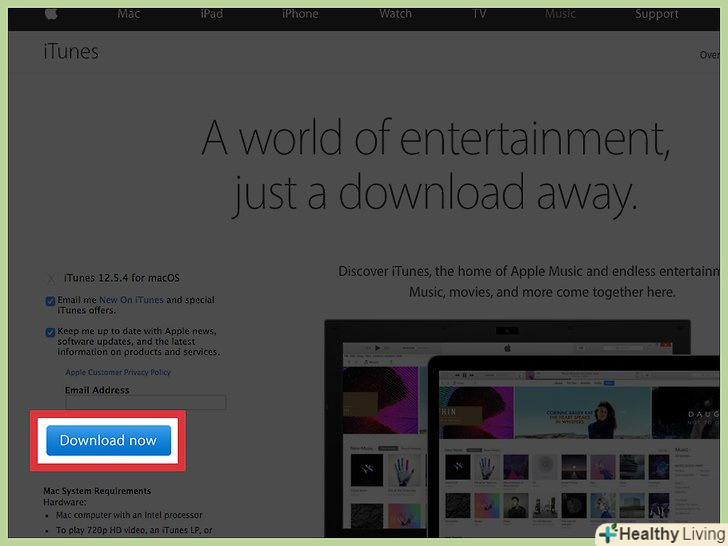Select Watch in the top navigation
The image size is (728, 546).
[x=395, y=14]
